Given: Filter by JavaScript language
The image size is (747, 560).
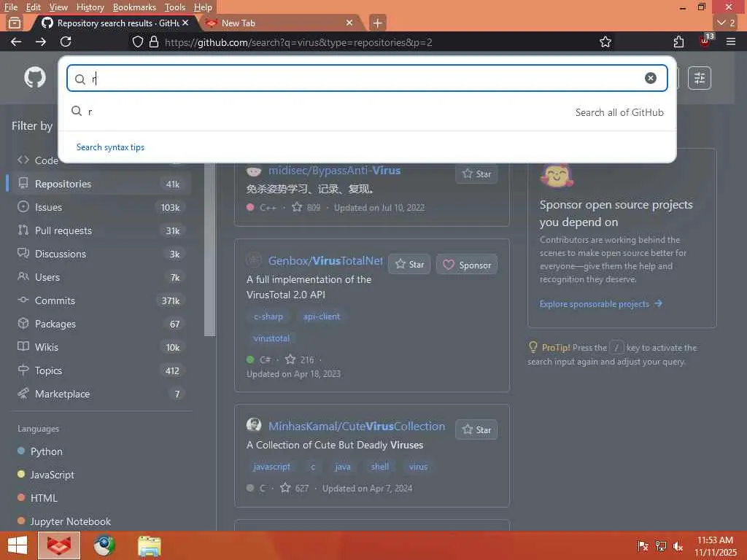Looking at the screenshot, I should [x=52, y=475].
